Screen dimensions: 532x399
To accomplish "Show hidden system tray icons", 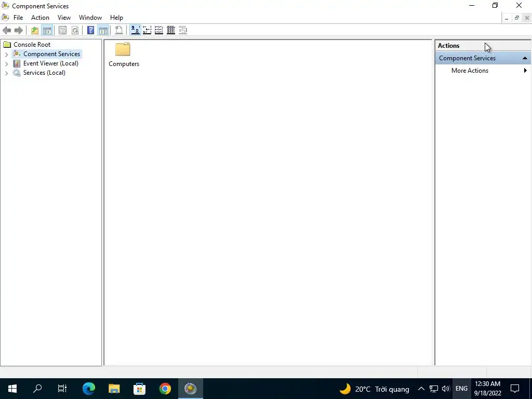I will (421, 389).
